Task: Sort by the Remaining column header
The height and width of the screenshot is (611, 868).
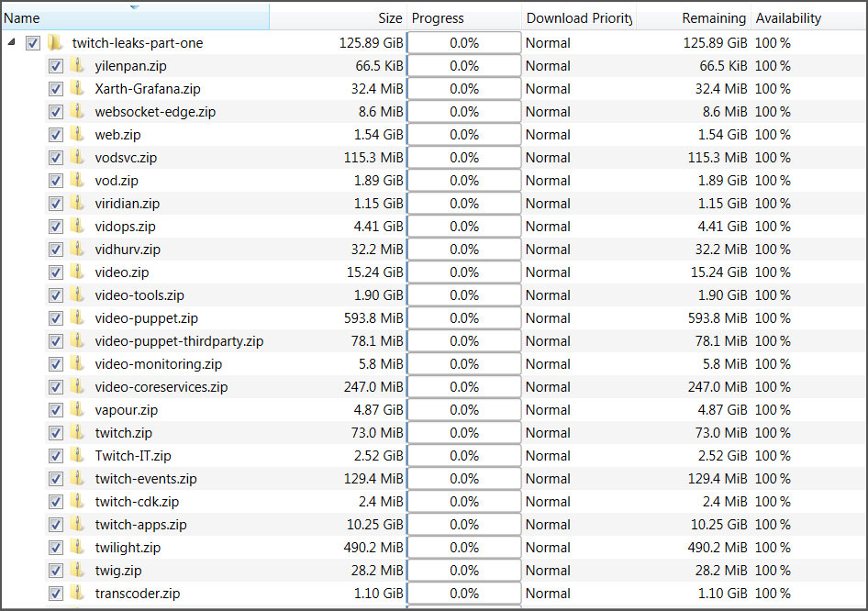Action: click(694, 17)
